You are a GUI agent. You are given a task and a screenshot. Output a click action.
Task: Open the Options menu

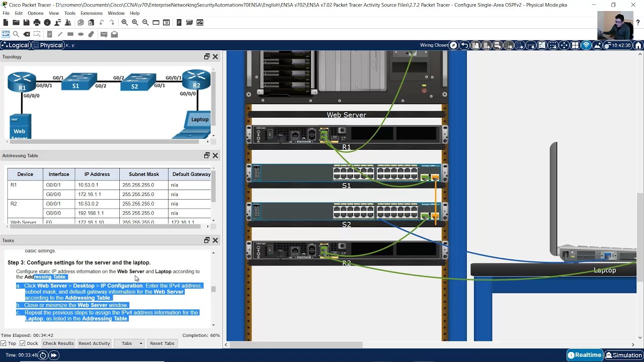click(x=35, y=13)
